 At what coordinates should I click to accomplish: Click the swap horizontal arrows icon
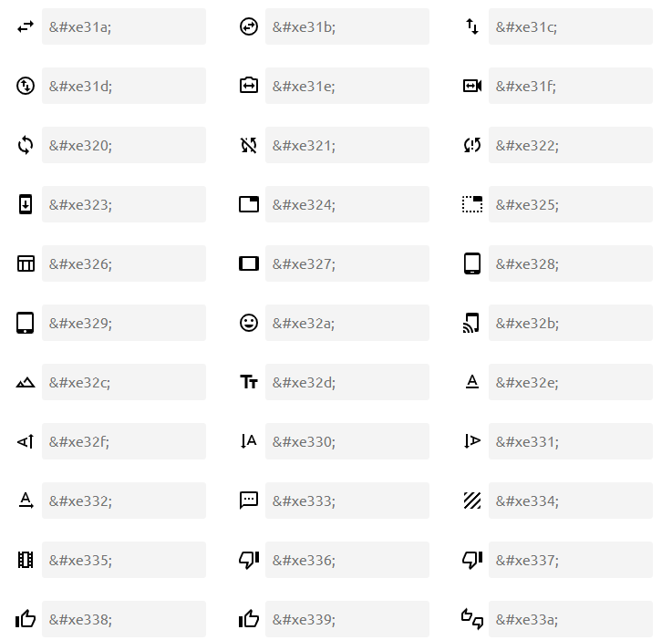(26, 27)
